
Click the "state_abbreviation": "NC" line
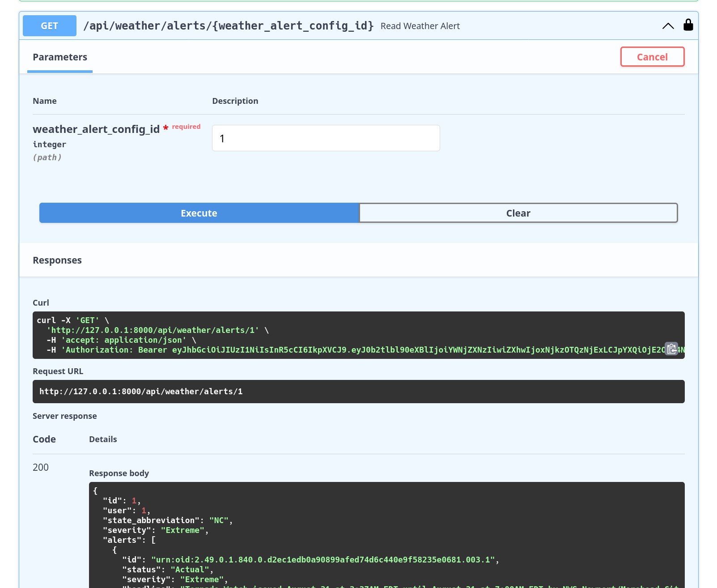click(x=168, y=520)
